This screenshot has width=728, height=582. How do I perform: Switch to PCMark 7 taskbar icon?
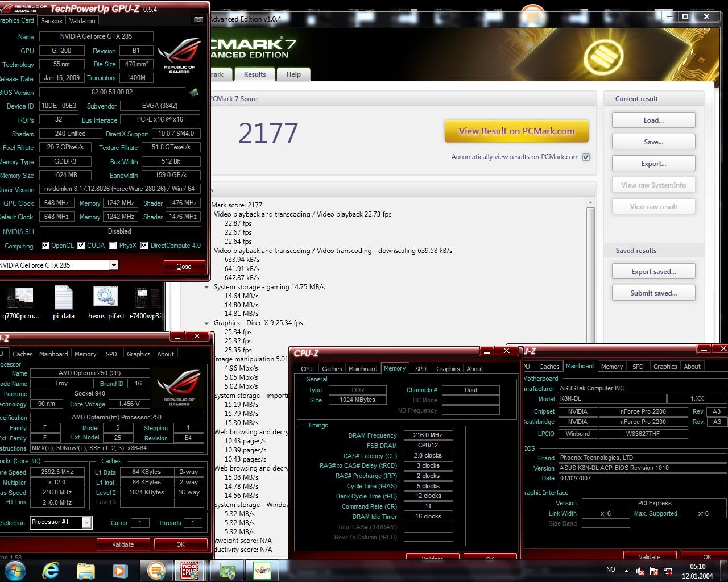156,571
